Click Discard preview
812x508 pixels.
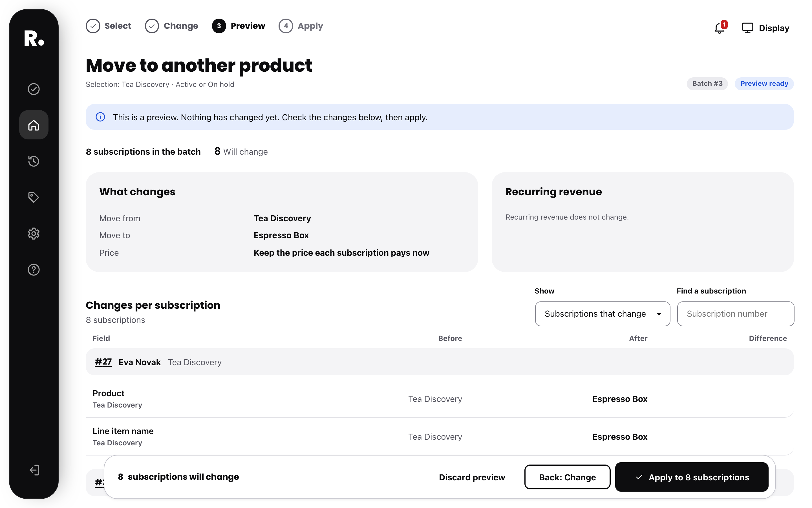click(x=472, y=477)
